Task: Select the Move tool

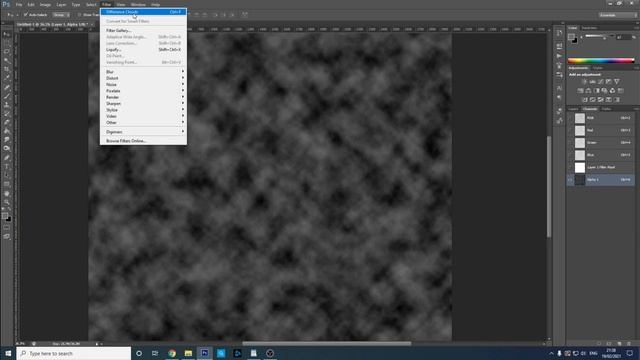Action: pyautogui.click(x=7, y=34)
